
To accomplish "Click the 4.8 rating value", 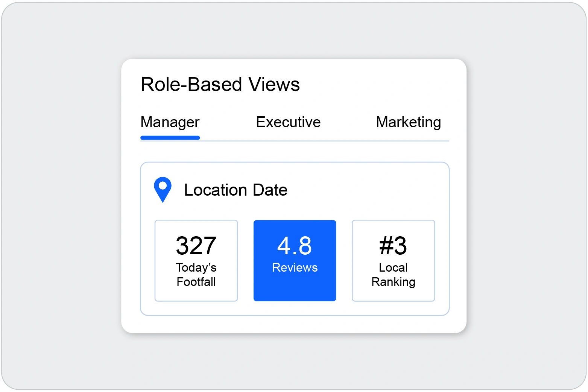I will click(x=295, y=246).
